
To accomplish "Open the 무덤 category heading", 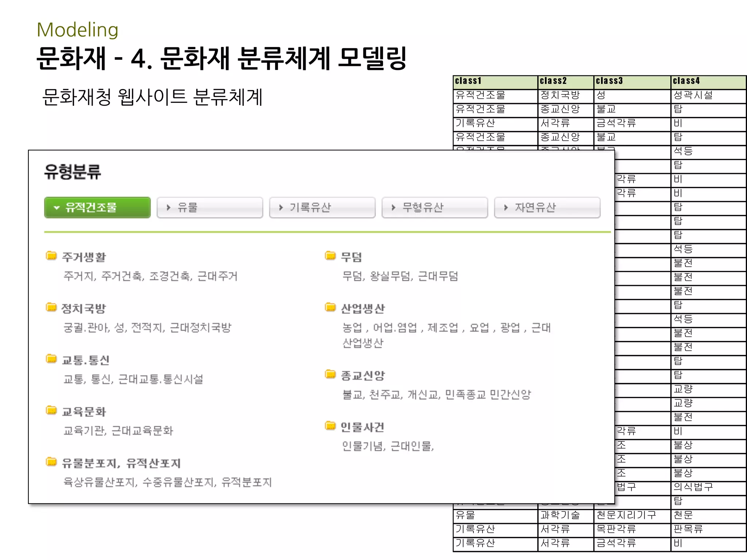I will coord(352,257).
